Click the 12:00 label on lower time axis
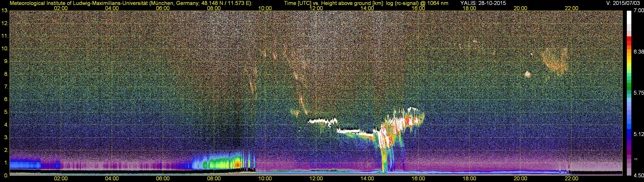 point(316,179)
